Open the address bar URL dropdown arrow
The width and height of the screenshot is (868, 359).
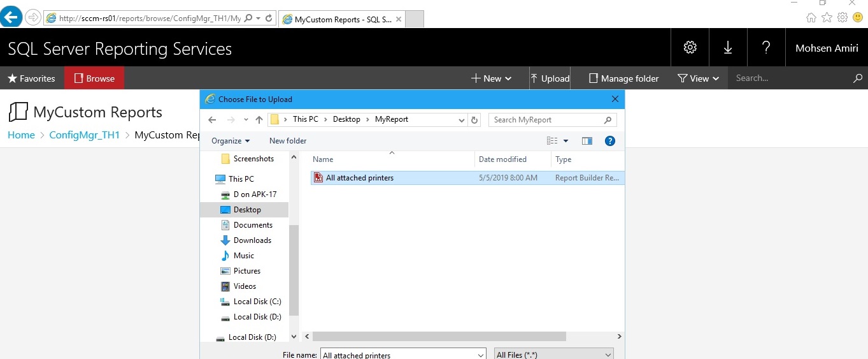tap(258, 18)
